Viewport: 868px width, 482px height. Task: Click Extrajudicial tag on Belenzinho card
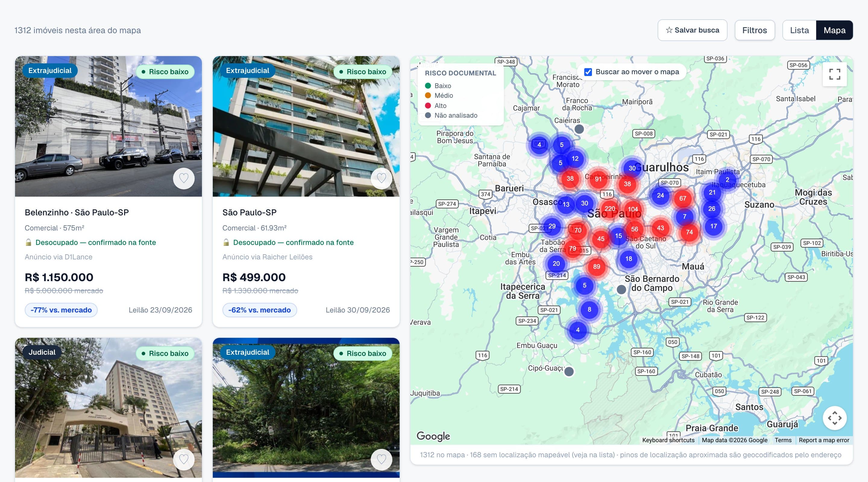50,71
